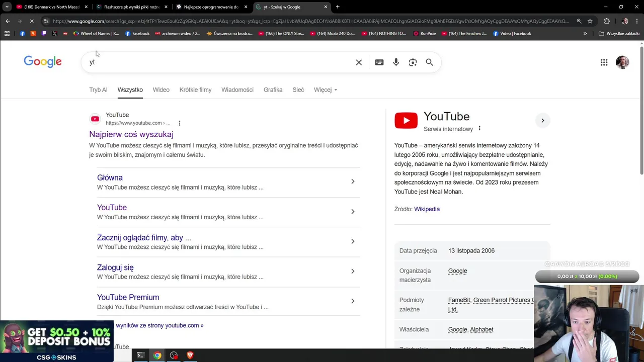Viewport: 644px width, 362px height.
Task: Click the browser address bar URL
Action: tap(310, 21)
